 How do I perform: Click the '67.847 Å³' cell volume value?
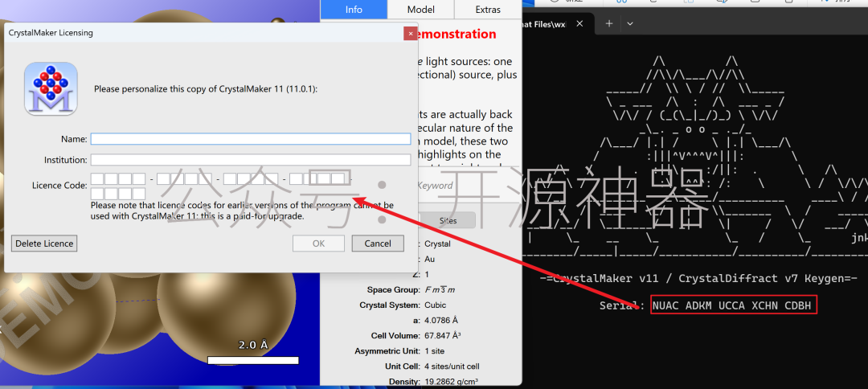point(444,335)
